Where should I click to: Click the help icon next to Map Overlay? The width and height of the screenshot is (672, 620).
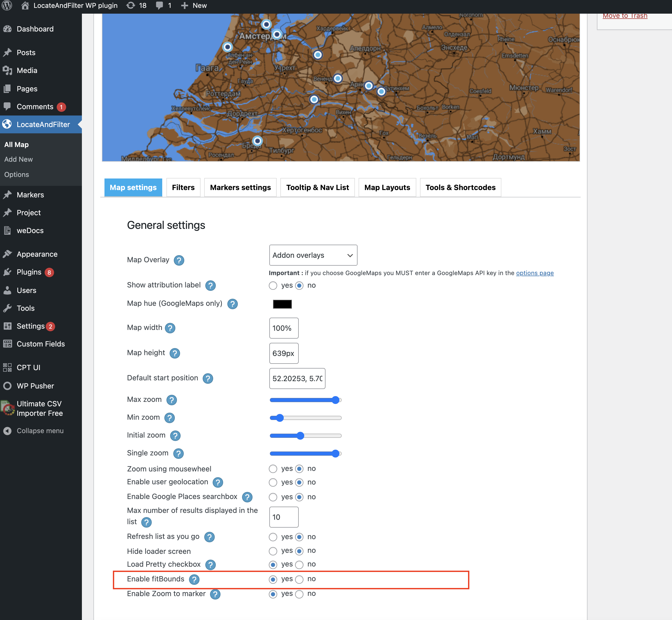pyautogui.click(x=179, y=260)
